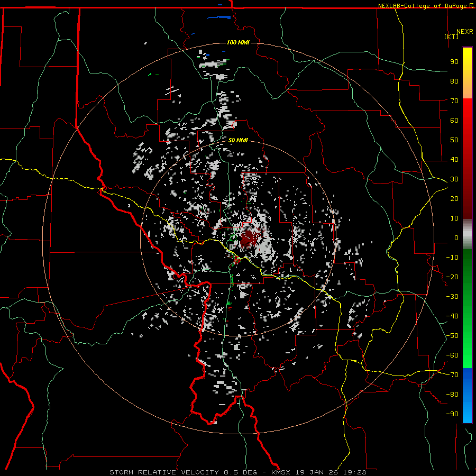Select the positive 10 legend value

tap(454, 218)
